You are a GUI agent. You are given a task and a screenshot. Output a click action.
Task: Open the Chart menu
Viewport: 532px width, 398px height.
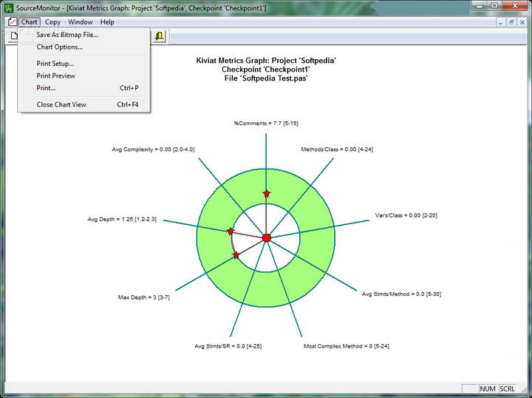29,22
